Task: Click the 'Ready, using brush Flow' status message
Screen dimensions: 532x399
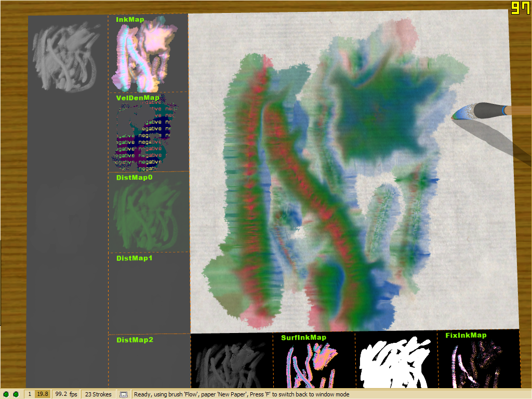Action: tap(242, 394)
